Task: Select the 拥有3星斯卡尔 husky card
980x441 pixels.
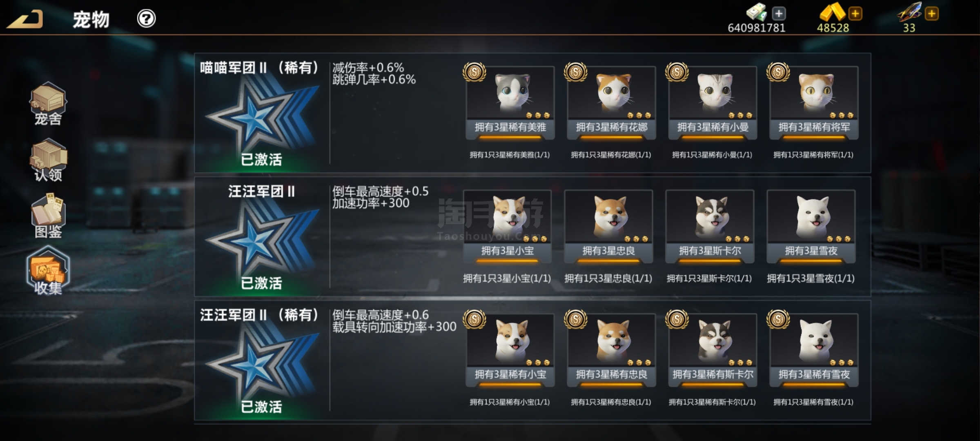Action: coord(710,227)
